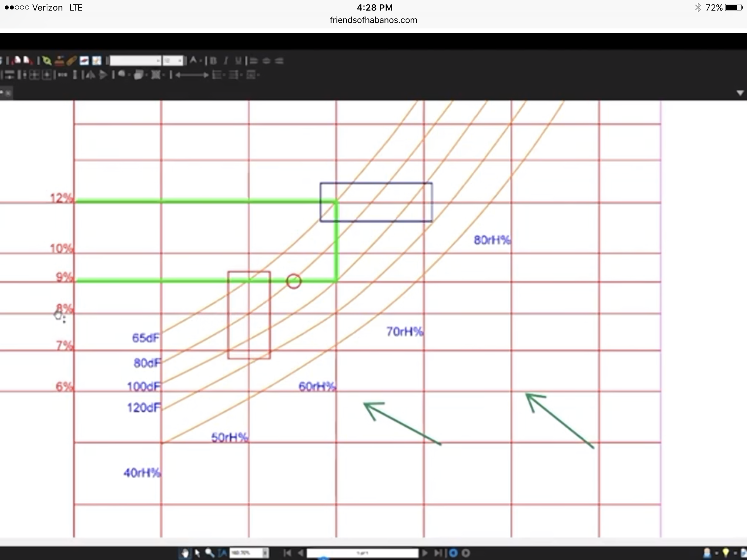Jump to the first page
The width and height of the screenshot is (747, 560).
click(287, 553)
